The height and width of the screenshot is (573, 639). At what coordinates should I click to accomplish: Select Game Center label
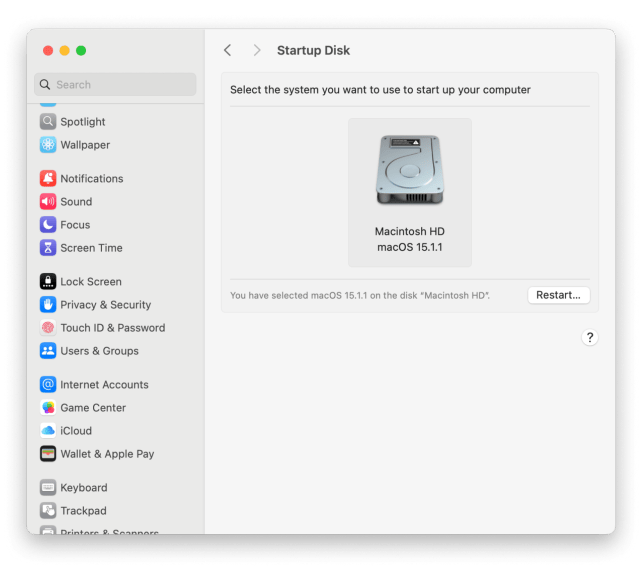93,408
